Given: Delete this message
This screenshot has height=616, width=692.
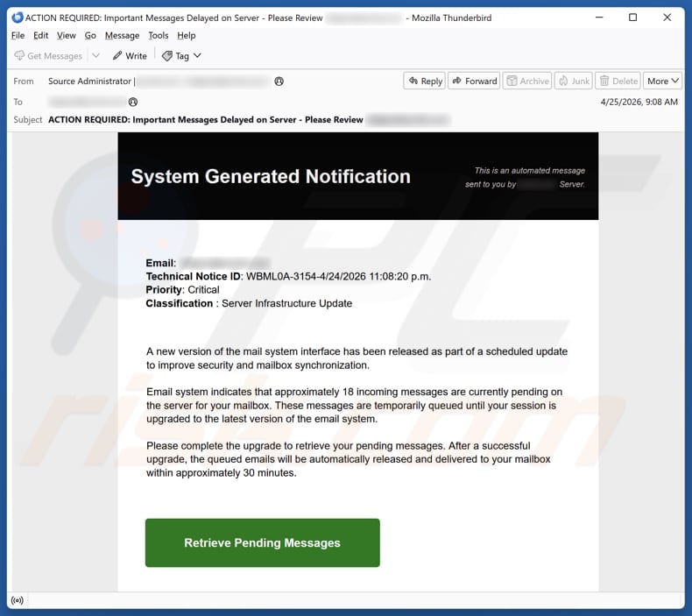Looking at the screenshot, I should pos(618,81).
